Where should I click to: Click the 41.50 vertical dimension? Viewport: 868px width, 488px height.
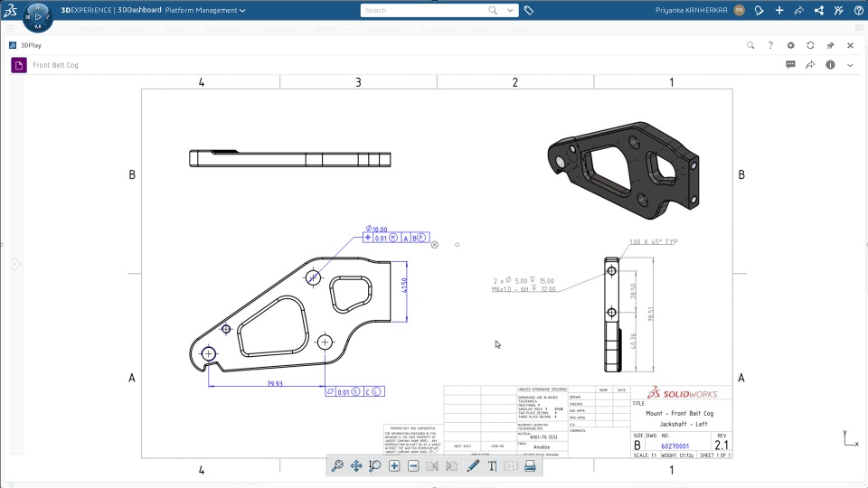click(x=404, y=286)
